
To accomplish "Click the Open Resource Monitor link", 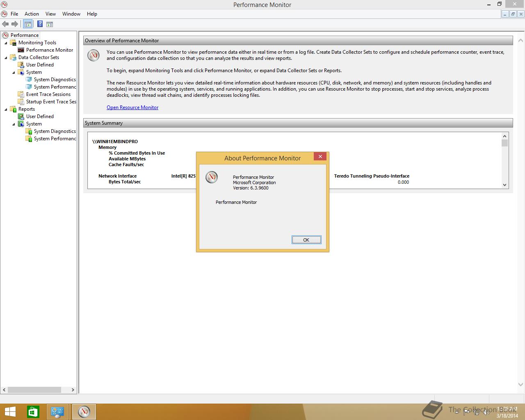I will (x=132, y=107).
